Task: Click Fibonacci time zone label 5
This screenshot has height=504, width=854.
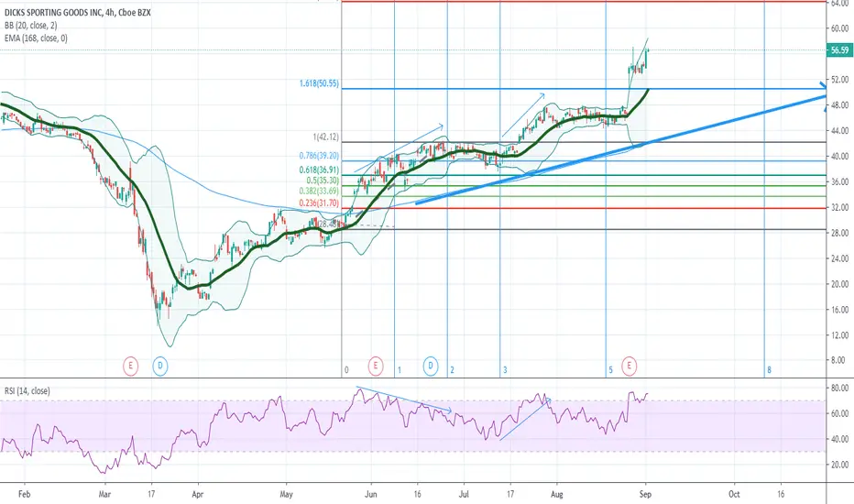Action: pos(610,370)
